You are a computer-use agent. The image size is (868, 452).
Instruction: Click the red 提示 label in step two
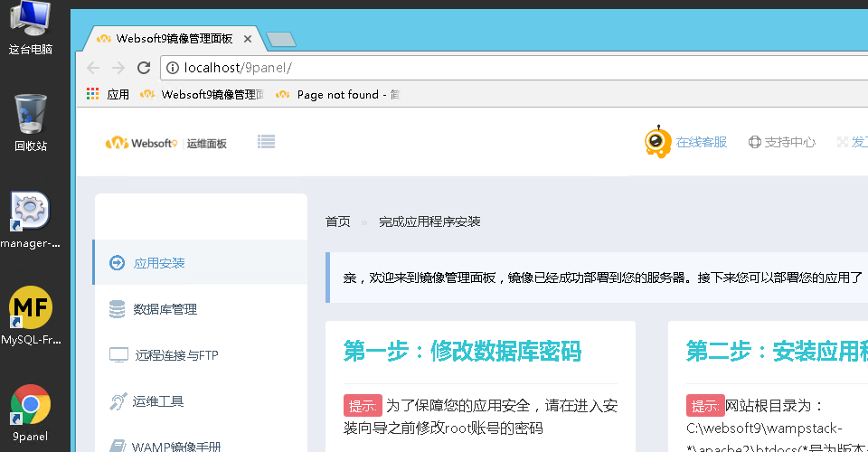click(x=705, y=406)
